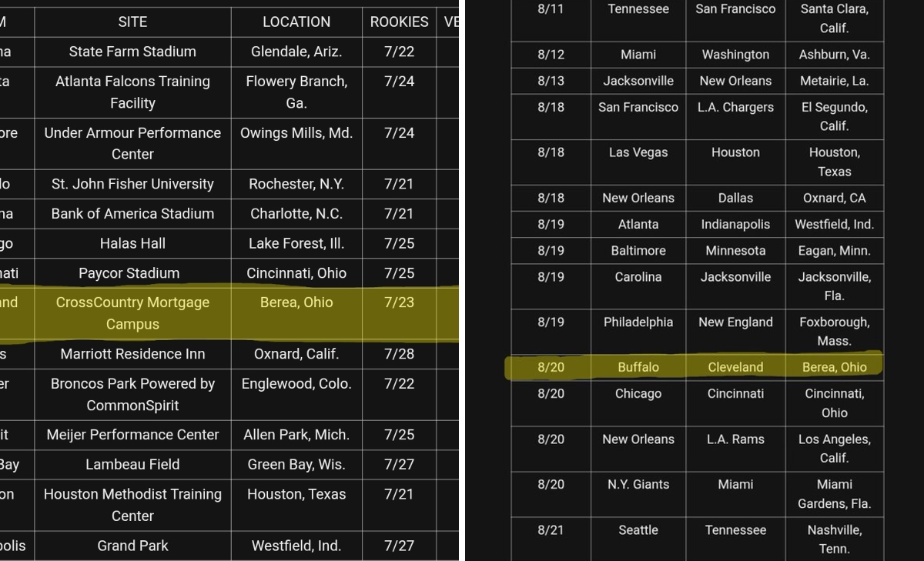This screenshot has height=561, width=924.
Task: Select highlighted Cleveland cell
Action: click(x=735, y=367)
